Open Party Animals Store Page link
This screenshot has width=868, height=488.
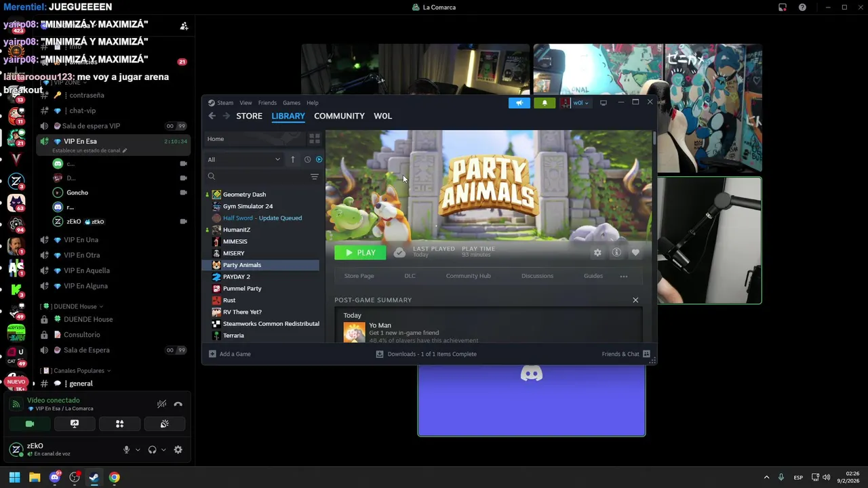point(359,276)
